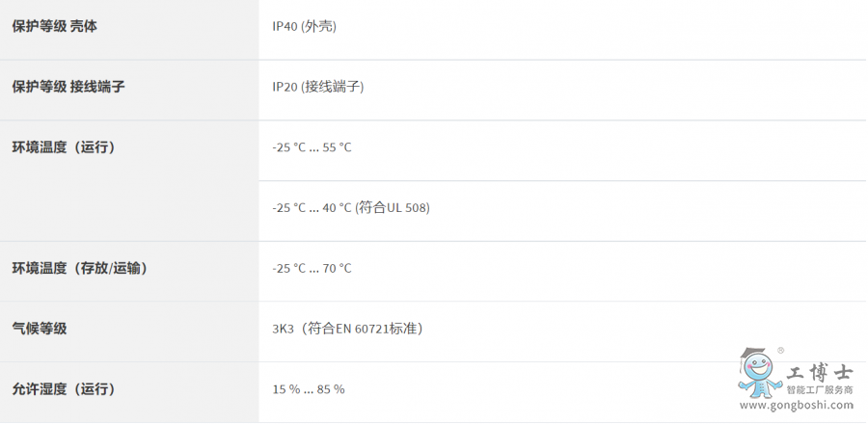Click the 15 % ... 85 % humidity value
Screen dimensions: 868x424
click(x=309, y=389)
